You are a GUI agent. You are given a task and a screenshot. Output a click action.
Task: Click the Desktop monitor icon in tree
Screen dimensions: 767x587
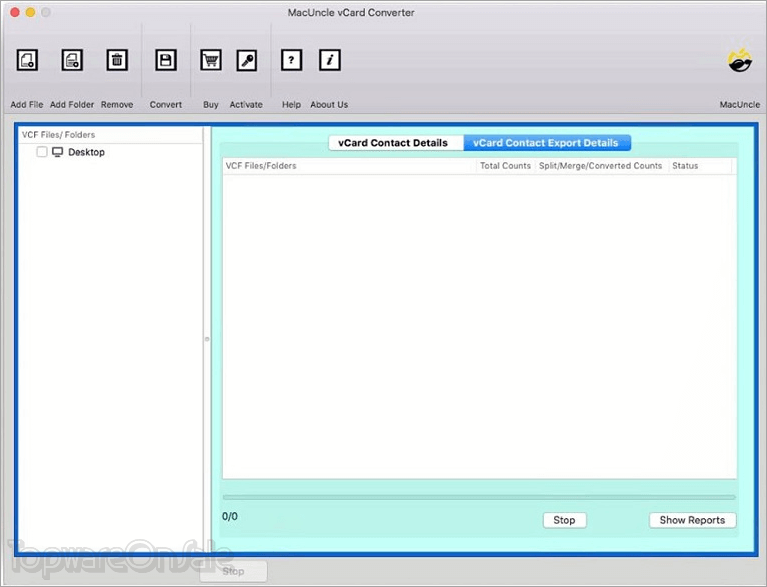click(58, 152)
